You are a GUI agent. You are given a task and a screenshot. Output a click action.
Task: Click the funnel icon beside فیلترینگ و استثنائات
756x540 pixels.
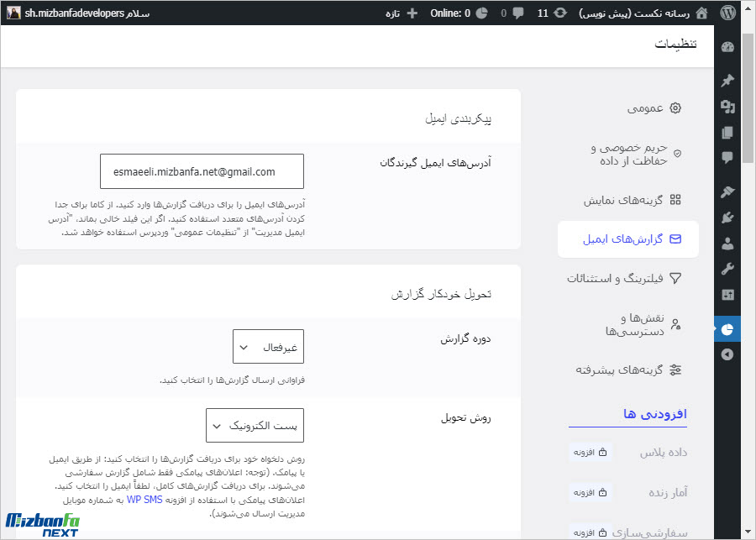(x=675, y=278)
